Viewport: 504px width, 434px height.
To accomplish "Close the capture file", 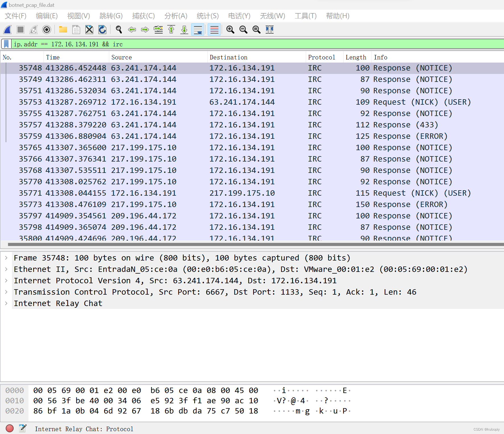I will point(89,30).
